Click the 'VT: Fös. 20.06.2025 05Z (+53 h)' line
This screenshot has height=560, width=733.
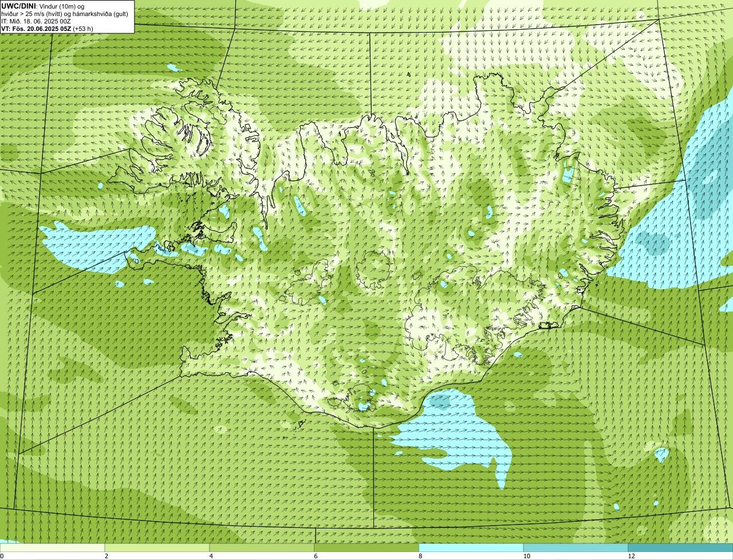47,29
